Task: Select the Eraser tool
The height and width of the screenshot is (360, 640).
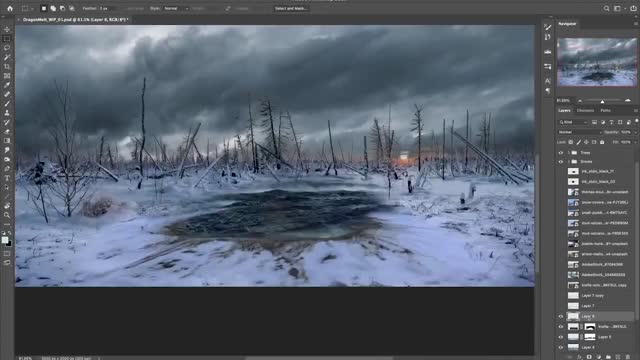Action: click(x=7, y=131)
